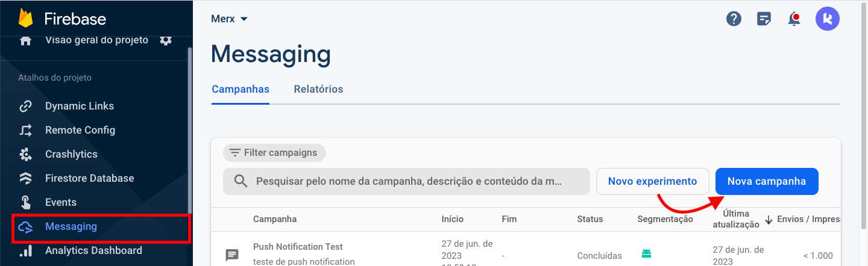Click the Firebase flame logo

25,18
